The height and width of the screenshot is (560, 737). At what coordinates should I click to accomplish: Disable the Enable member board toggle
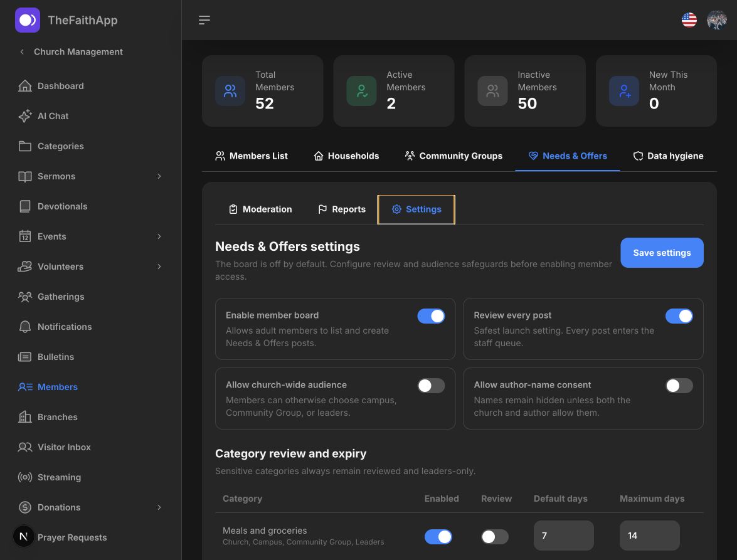click(x=431, y=315)
